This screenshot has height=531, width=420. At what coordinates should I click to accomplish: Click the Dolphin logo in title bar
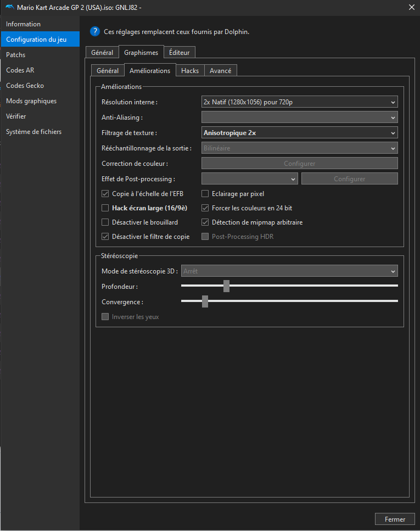tap(9, 7)
